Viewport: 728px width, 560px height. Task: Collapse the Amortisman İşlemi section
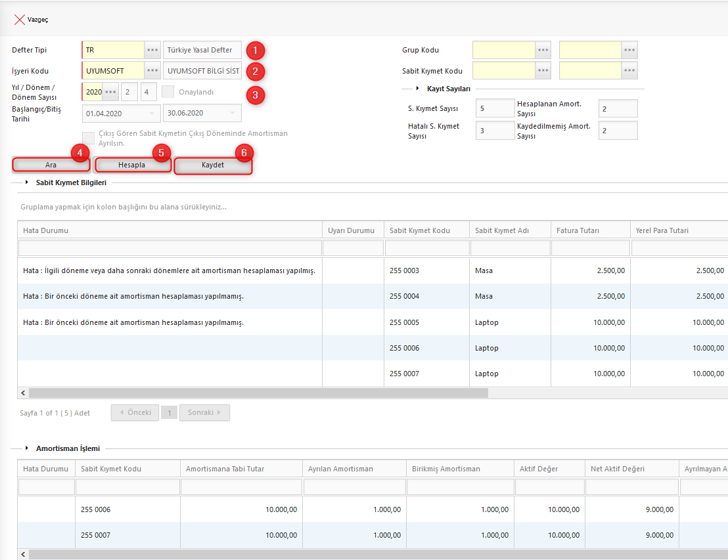coord(27,448)
